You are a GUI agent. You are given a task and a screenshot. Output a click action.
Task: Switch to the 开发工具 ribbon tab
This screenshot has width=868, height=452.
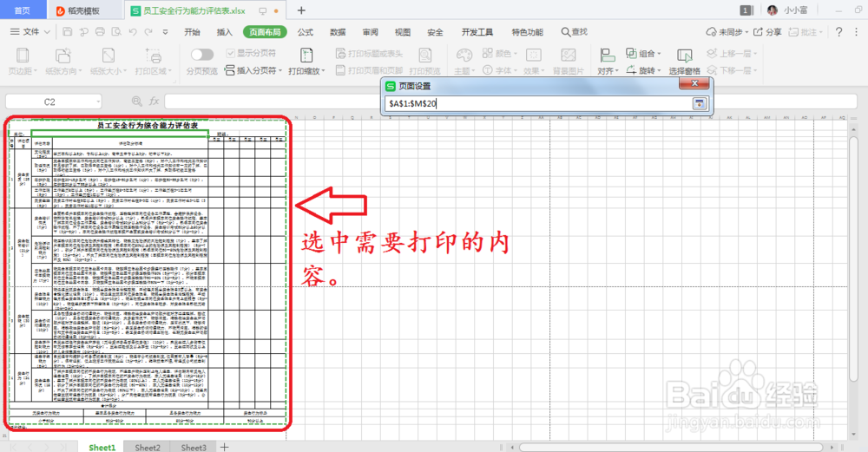tap(477, 32)
